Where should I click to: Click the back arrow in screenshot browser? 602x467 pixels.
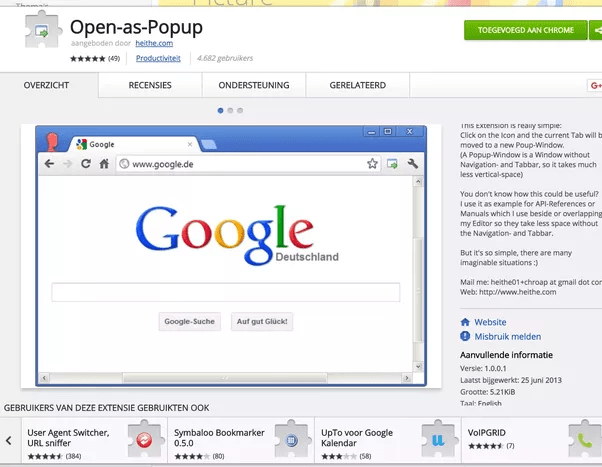49,164
